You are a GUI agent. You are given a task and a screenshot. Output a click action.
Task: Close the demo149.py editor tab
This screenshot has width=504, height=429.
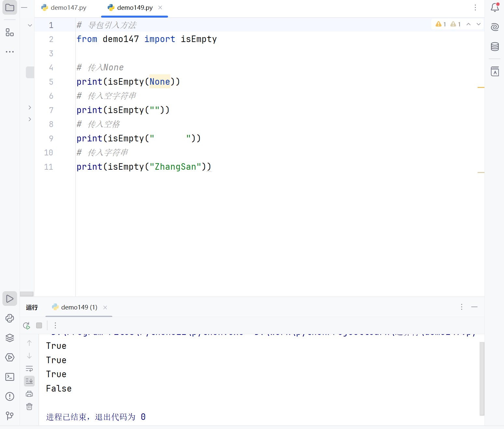coord(160,7)
